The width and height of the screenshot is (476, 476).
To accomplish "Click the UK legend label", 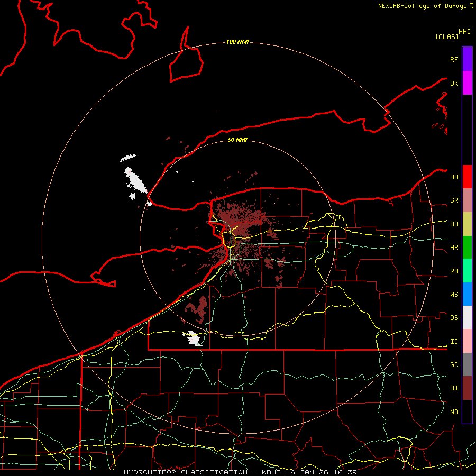I will pyautogui.click(x=454, y=84).
